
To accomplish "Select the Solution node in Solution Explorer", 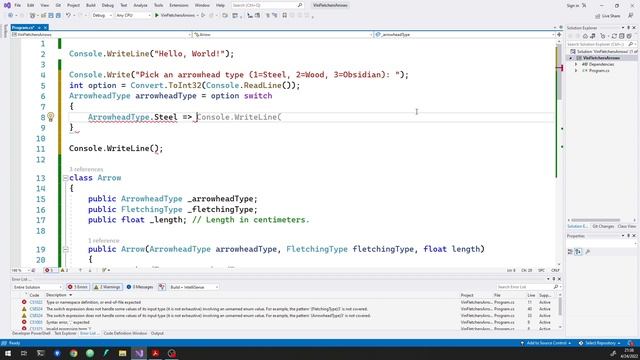I will point(603,51).
